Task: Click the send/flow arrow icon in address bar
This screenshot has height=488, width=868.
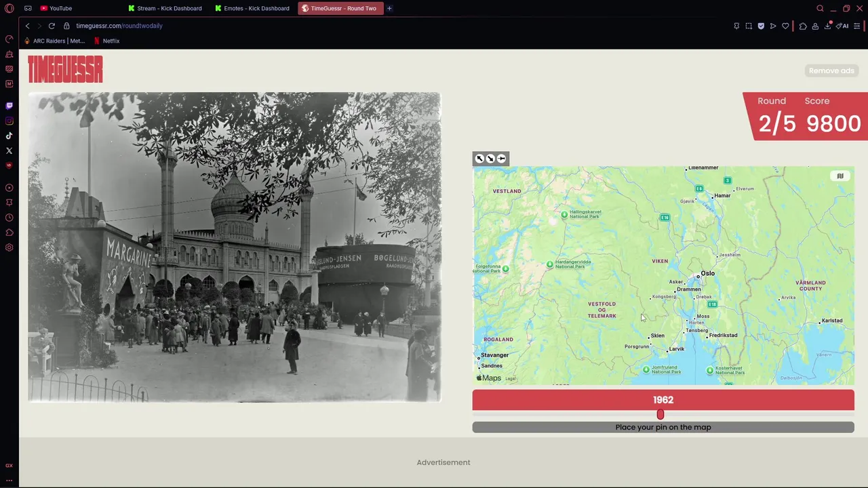Action: point(773,26)
